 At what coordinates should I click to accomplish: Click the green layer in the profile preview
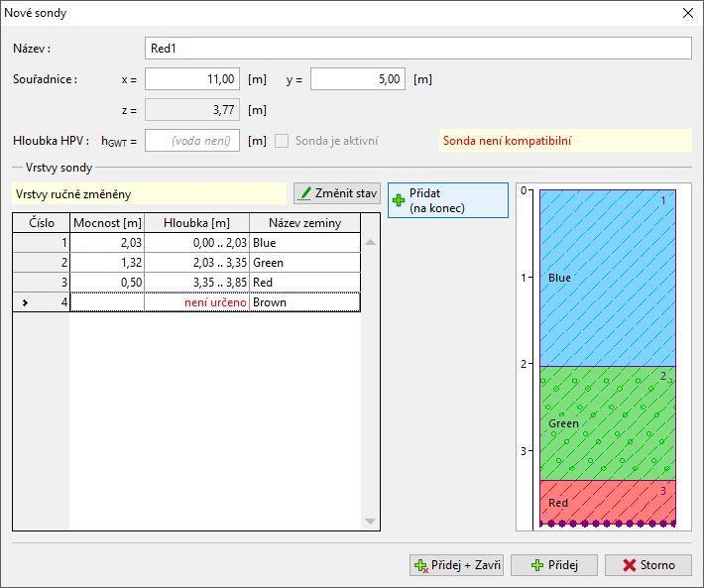[608, 423]
